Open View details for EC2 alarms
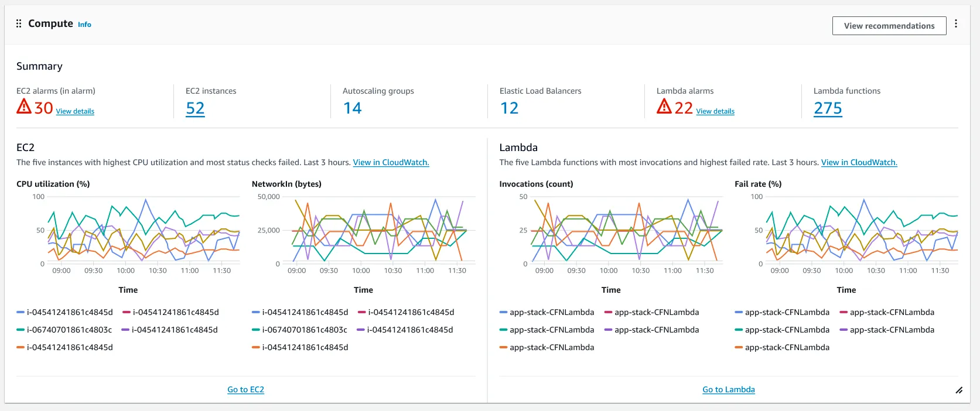This screenshot has height=411, width=980. pos(75,111)
